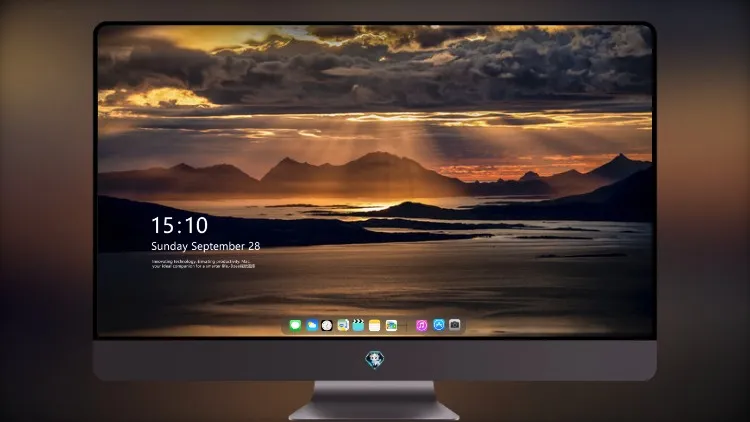This screenshot has height=422, width=750.
Task: Open the Maps app icon in dock
Action: point(343,325)
